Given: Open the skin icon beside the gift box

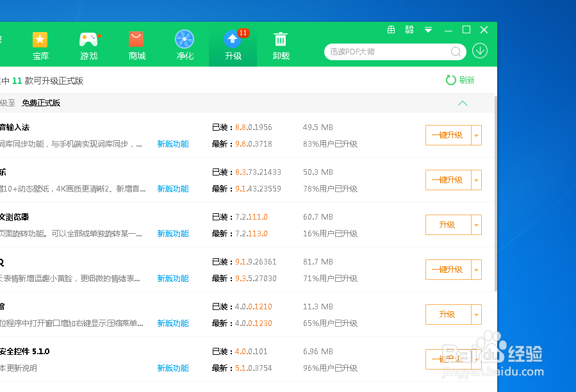Looking at the screenshot, I should point(409,29).
